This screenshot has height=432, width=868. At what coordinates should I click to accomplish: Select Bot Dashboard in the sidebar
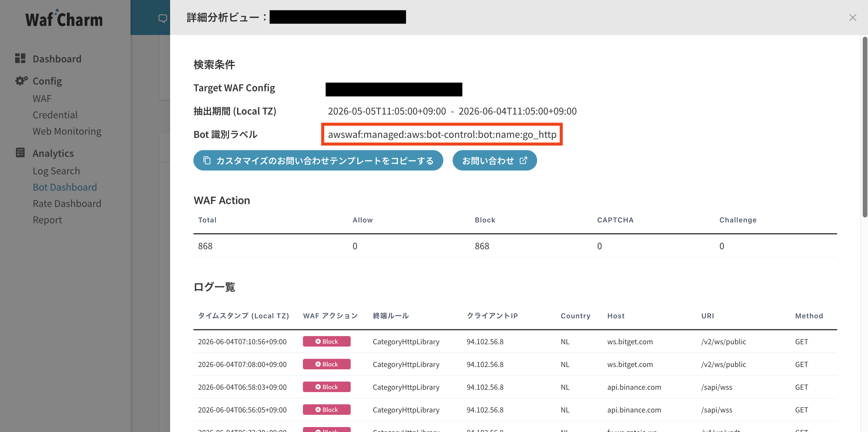65,187
